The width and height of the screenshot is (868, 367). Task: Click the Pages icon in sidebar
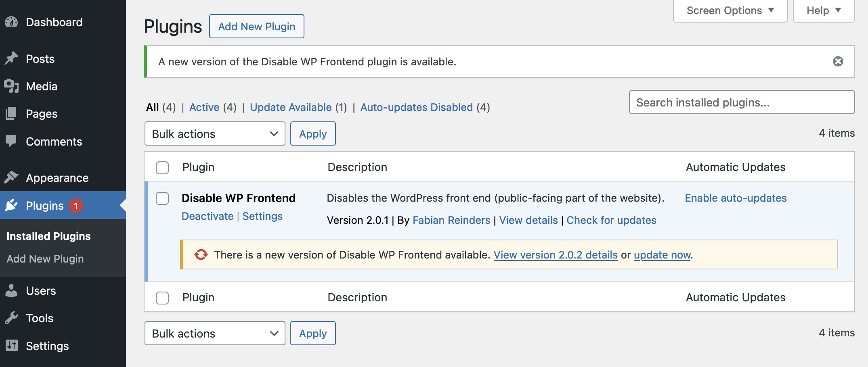click(12, 113)
